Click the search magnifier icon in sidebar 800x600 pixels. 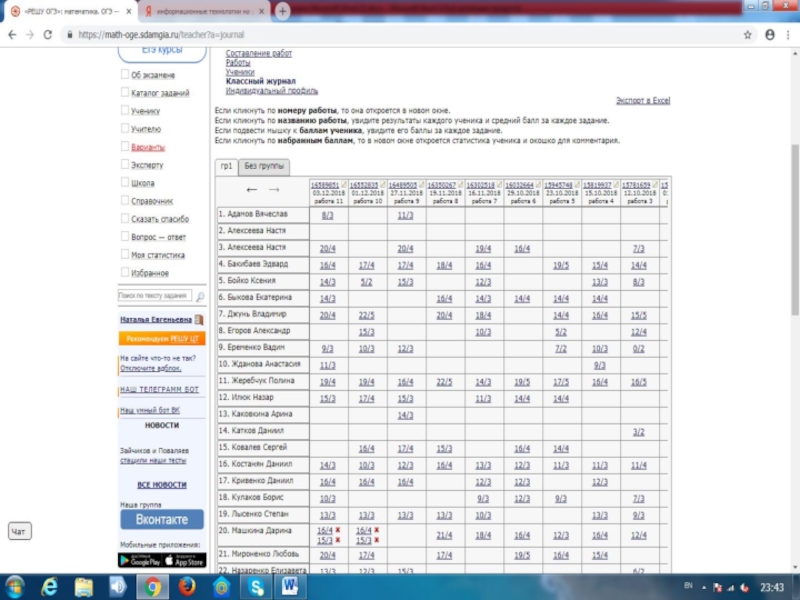[200, 296]
